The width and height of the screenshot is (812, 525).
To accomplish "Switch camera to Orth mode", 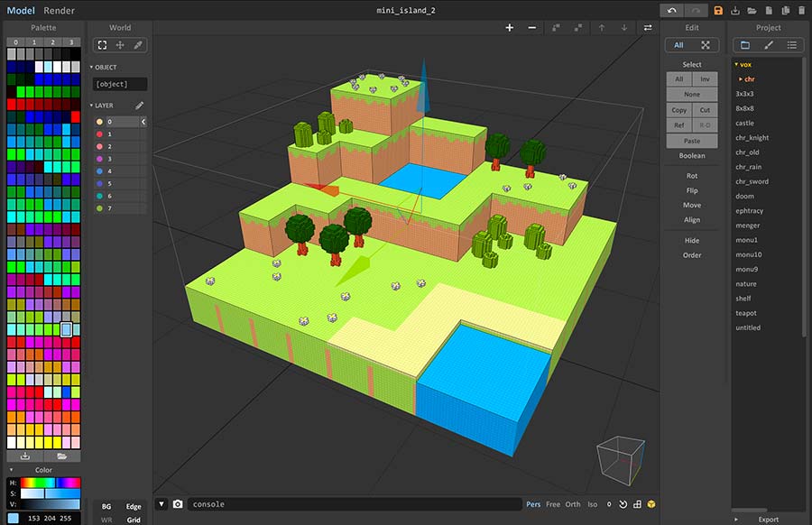I will pyautogui.click(x=573, y=504).
